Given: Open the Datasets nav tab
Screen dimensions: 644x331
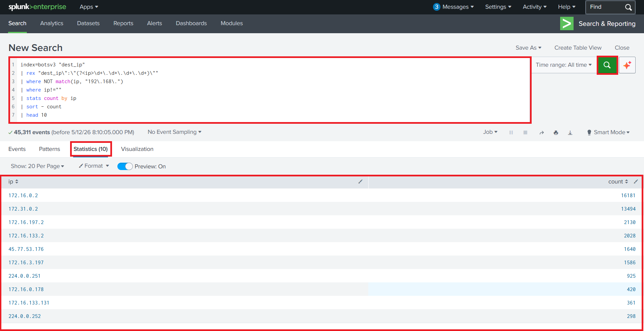Looking at the screenshot, I should [x=88, y=23].
